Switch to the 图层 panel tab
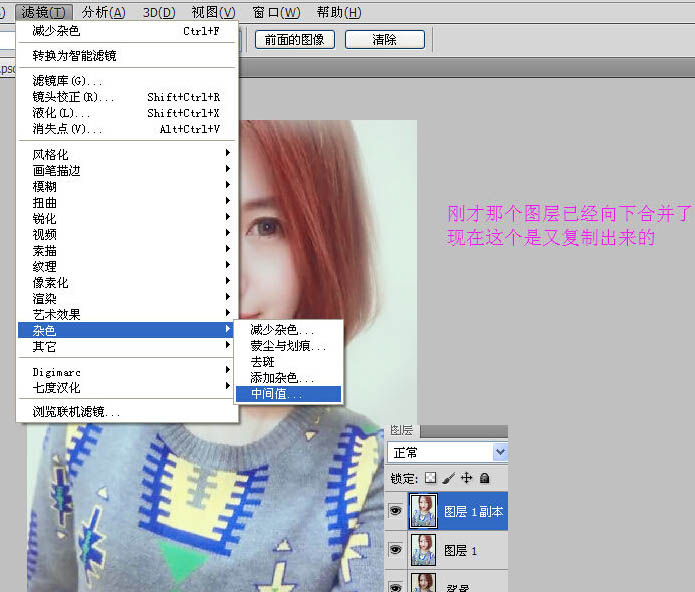 tap(401, 431)
